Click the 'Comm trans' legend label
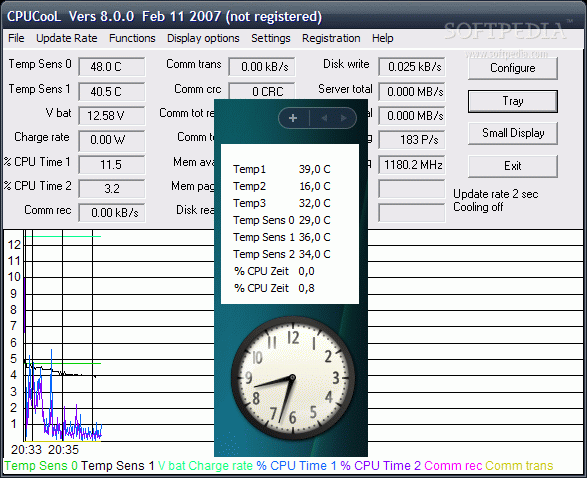The height and width of the screenshot is (478, 587). (x=519, y=466)
